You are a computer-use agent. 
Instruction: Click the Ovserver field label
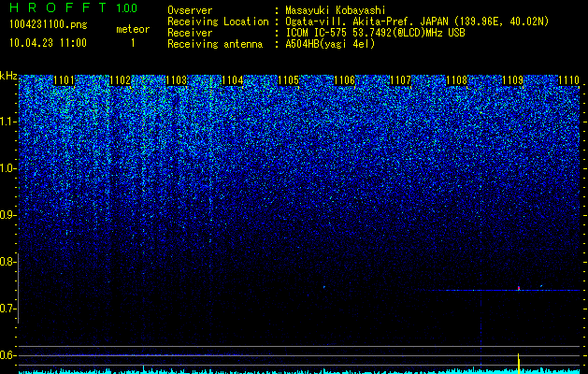190,10
